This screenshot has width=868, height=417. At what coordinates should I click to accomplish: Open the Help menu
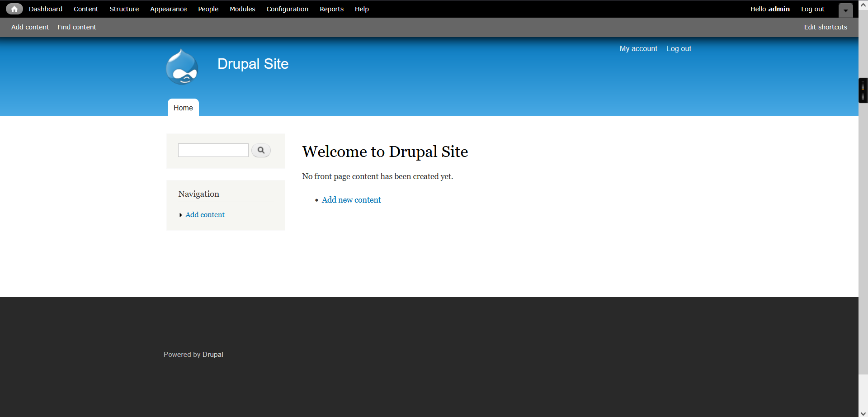(362, 9)
